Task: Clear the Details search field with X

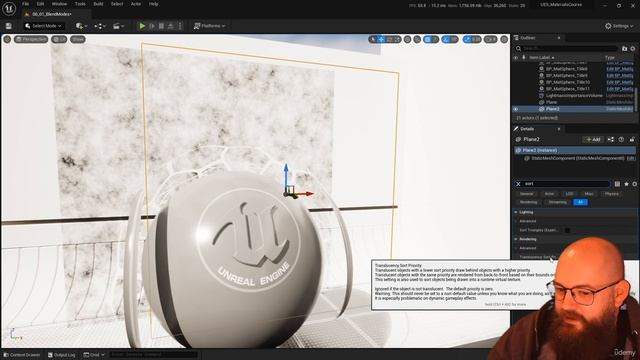Action: [x=518, y=184]
